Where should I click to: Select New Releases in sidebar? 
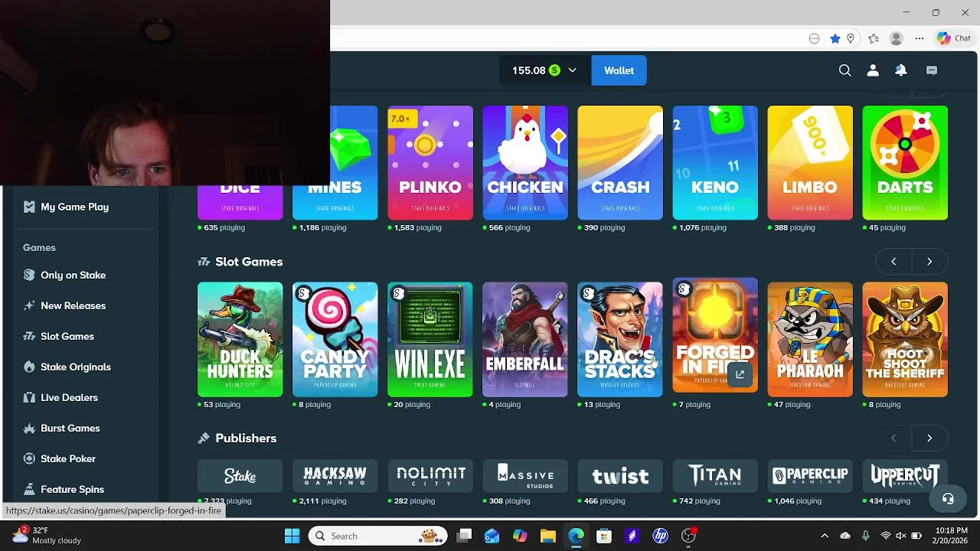(x=73, y=305)
